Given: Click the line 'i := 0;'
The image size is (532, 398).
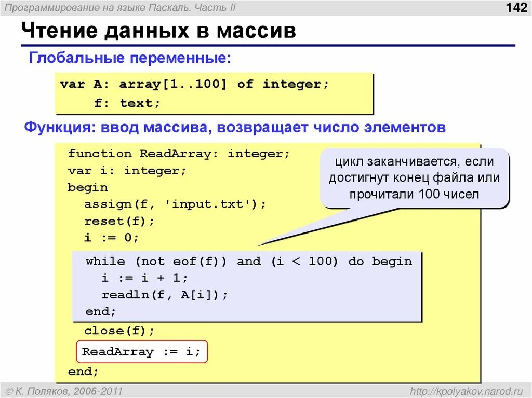Looking at the screenshot, I should [112, 238].
